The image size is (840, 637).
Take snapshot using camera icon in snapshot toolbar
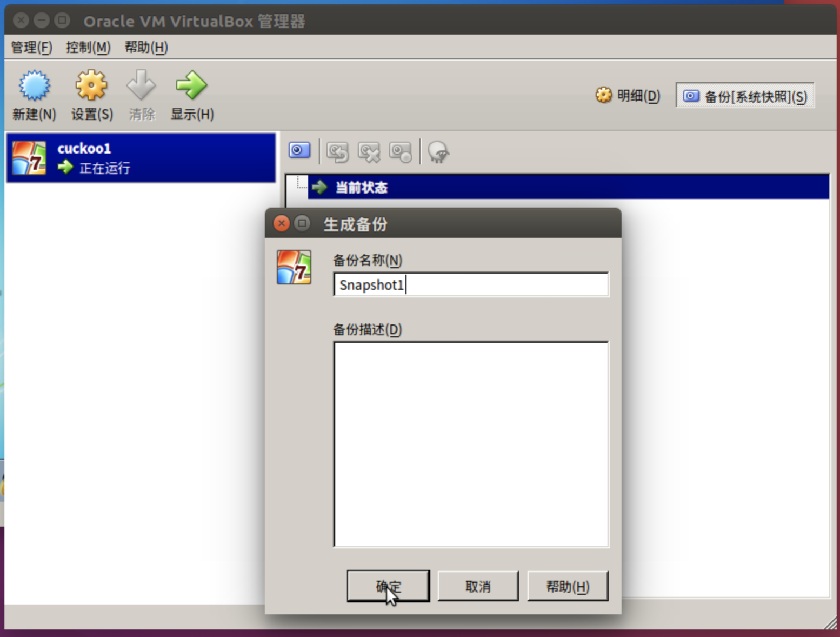point(299,150)
